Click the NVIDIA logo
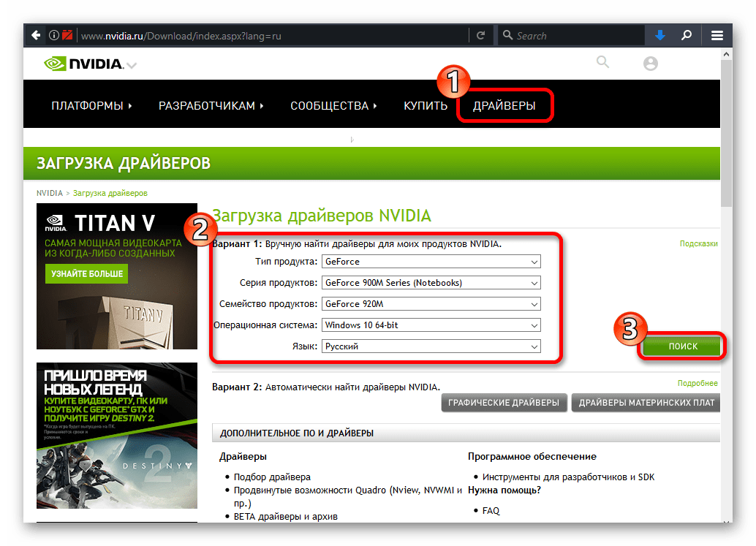The image size is (756, 546). 83,64
